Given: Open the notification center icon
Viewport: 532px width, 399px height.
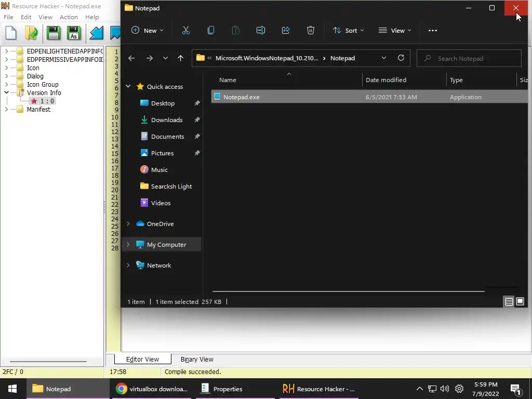Looking at the screenshot, I should 515,390.
